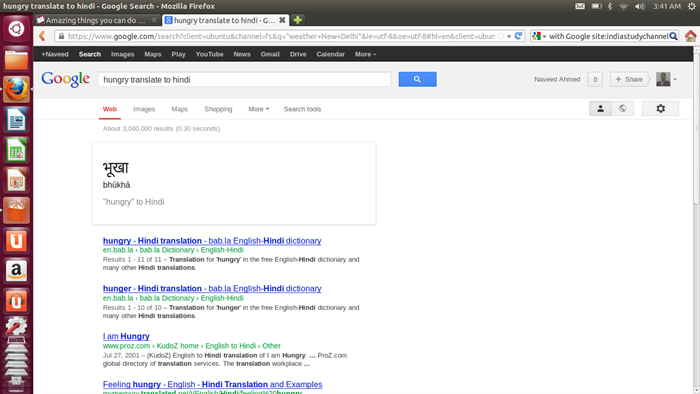The width and height of the screenshot is (700, 394).
Task: Open Drive from Google bar
Action: (298, 54)
